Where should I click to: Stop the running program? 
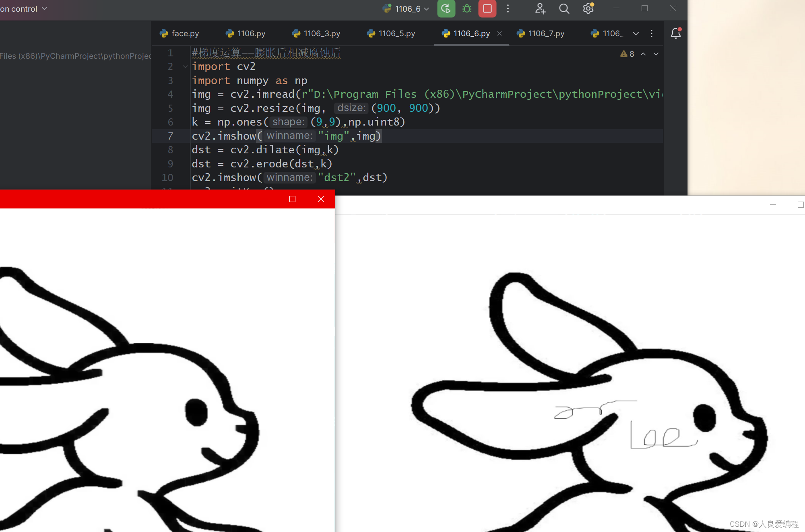[x=487, y=9]
